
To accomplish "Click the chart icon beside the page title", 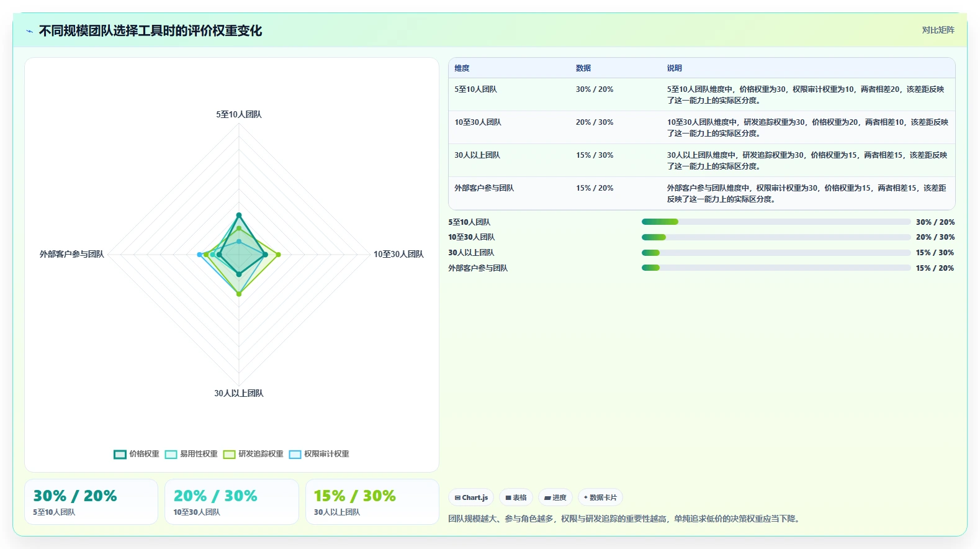I will [x=29, y=31].
